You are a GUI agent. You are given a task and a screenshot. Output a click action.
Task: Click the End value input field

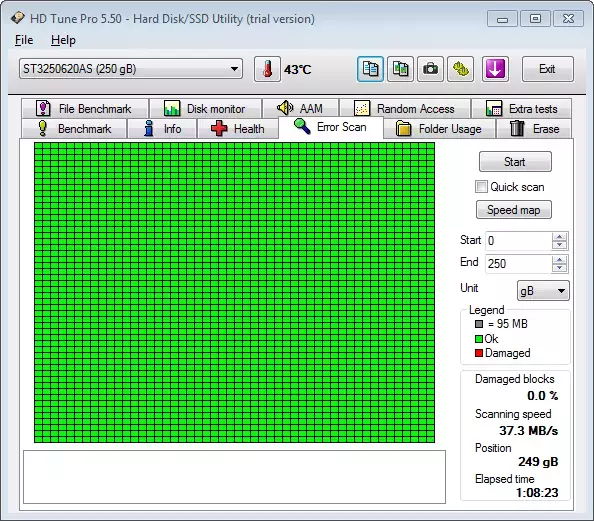518,263
